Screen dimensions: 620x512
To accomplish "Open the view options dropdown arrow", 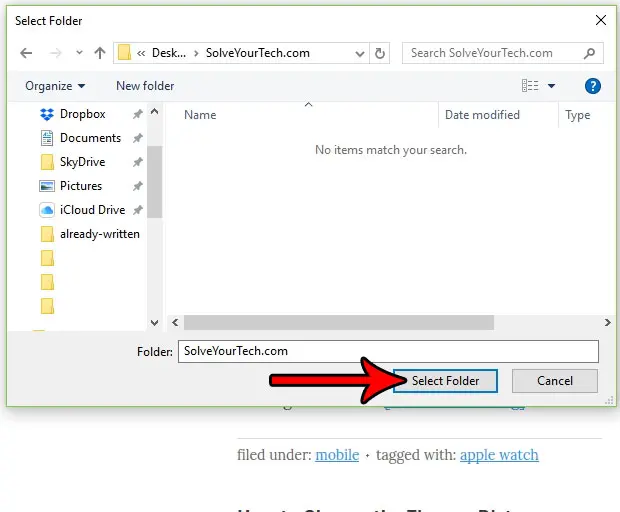I will point(551,85).
